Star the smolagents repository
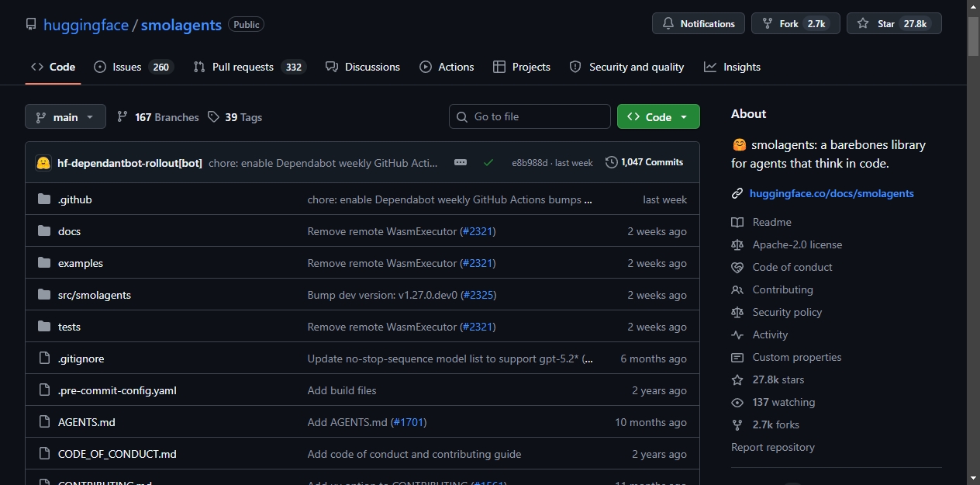Image resolution: width=980 pixels, height=485 pixels. pyautogui.click(x=894, y=24)
